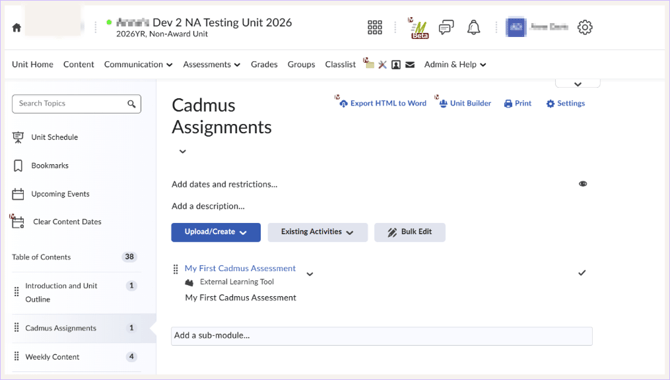Click completion checkmark for Cadmus Assessment
The width and height of the screenshot is (670, 380).
[x=582, y=273]
